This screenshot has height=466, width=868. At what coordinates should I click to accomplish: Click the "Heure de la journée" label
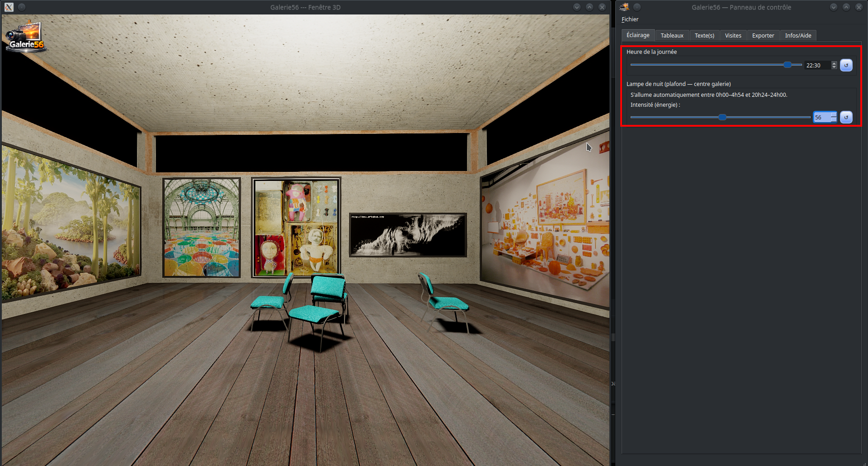tap(651, 52)
